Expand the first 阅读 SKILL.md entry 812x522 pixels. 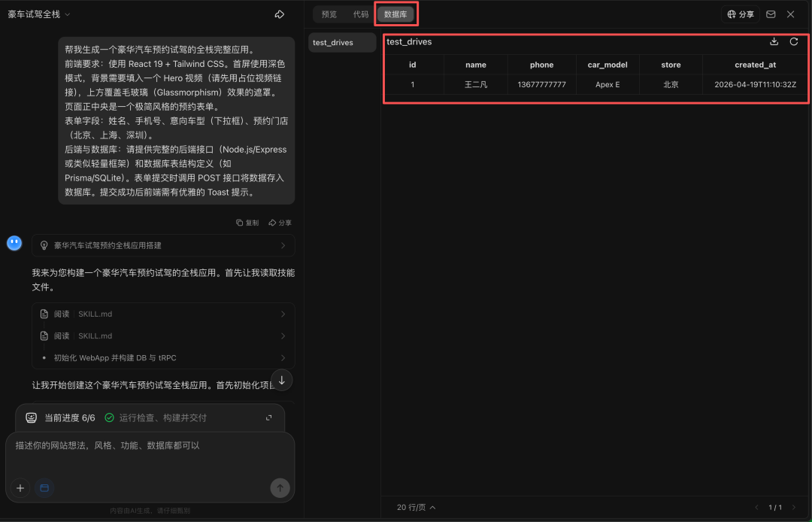pos(163,314)
